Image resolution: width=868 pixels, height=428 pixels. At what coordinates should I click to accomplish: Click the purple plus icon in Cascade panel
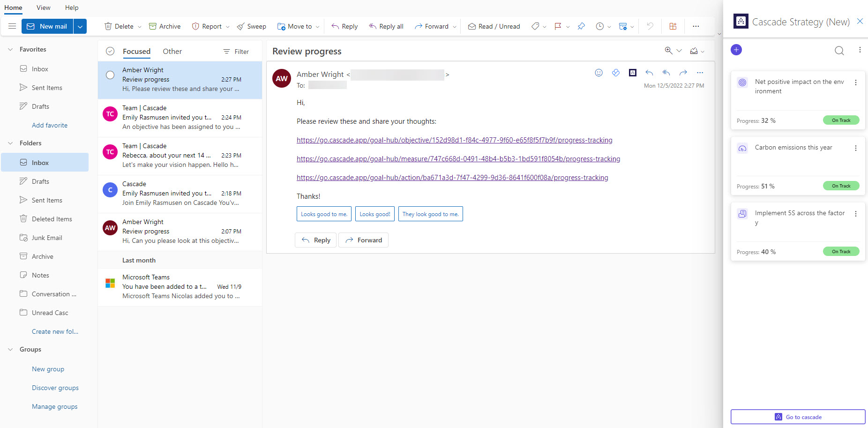[x=736, y=49]
